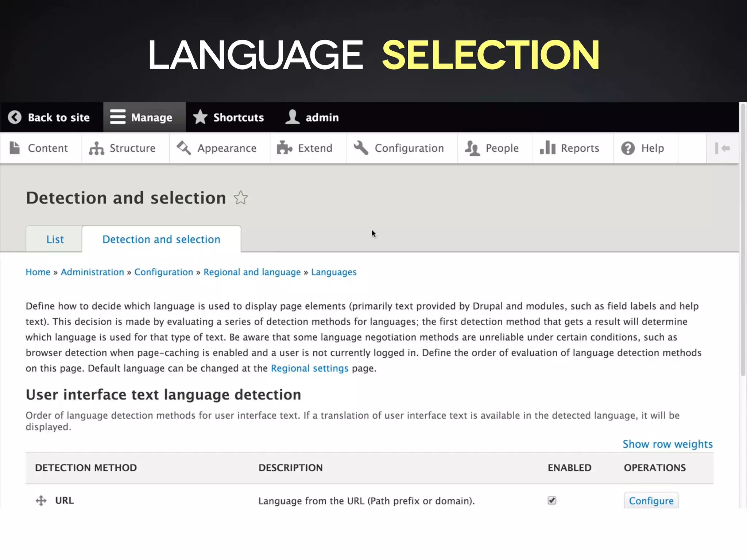This screenshot has height=560, width=747.
Task: Click the DESCRIPTION column header
Action: [290, 468]
